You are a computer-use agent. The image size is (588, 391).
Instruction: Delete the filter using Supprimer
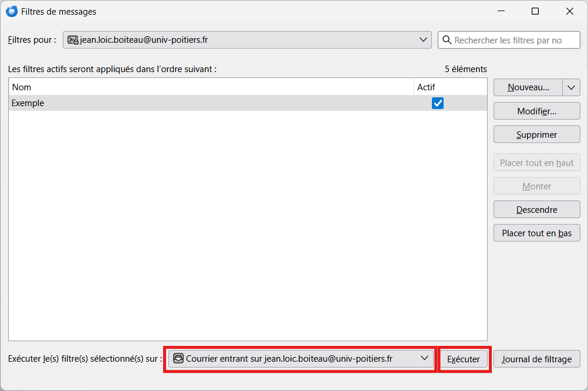[x=536, y=134]
